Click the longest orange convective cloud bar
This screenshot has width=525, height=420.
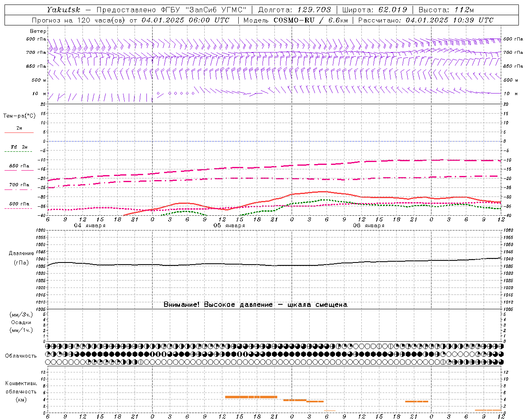point(251,397)
